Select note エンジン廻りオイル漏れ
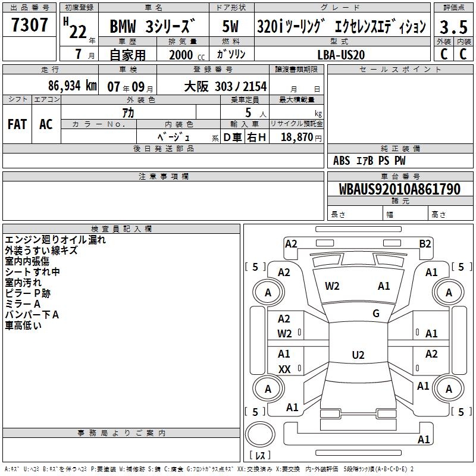This screenshot has height=476, width=476. click(x=55, y=240)
